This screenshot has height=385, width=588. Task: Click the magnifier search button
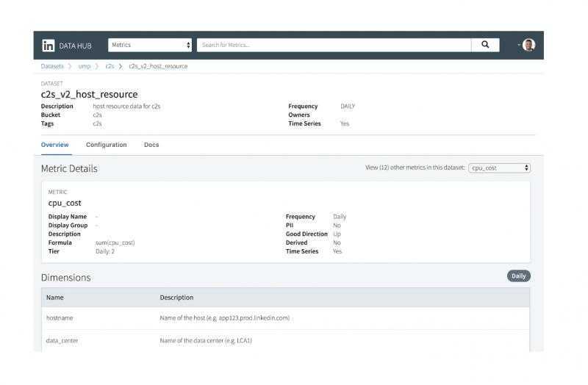pos(485,45)
